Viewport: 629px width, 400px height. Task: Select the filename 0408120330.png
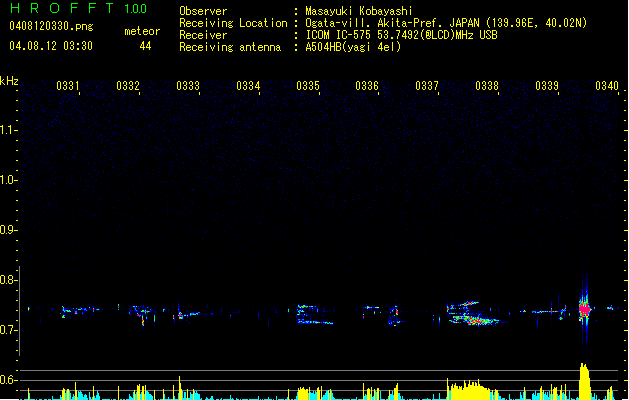click(x=51, y=26)
